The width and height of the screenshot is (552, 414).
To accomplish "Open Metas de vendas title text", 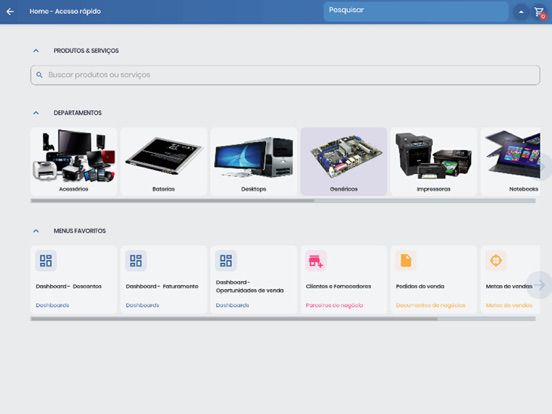I will [x=509, y=287].
